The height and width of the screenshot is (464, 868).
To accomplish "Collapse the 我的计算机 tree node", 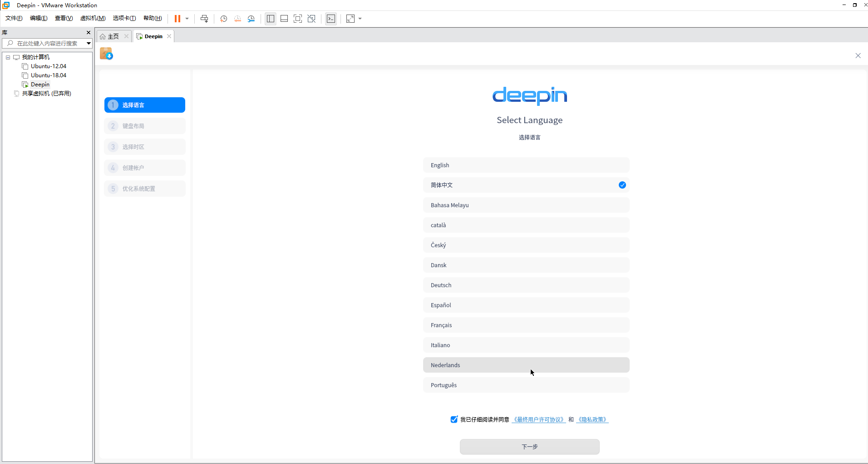I will pyautogui.click(x=8, y=57).
